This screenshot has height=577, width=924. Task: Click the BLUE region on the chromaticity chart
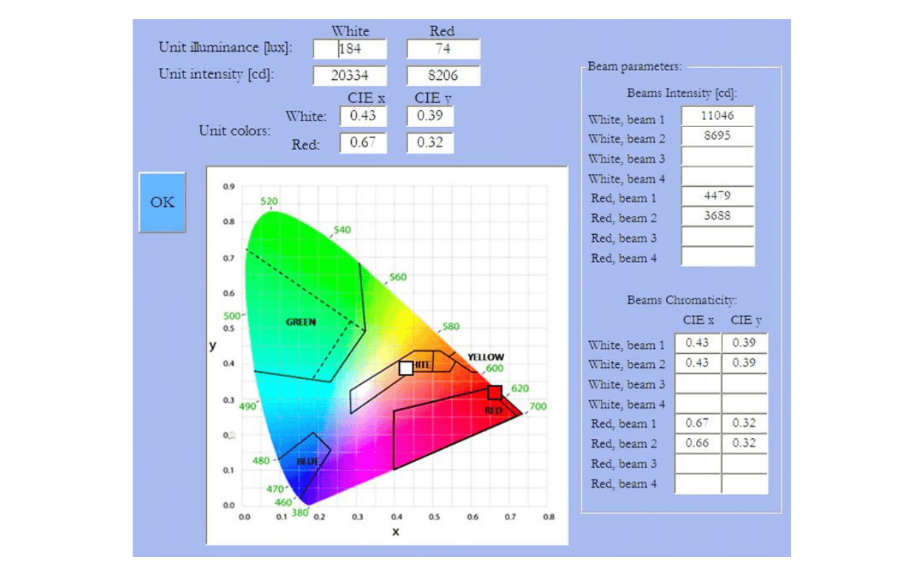click(x=308, y=460)
